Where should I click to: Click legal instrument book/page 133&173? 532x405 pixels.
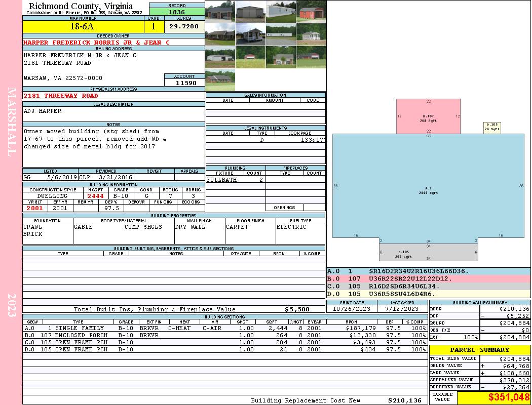click(314, 140)
